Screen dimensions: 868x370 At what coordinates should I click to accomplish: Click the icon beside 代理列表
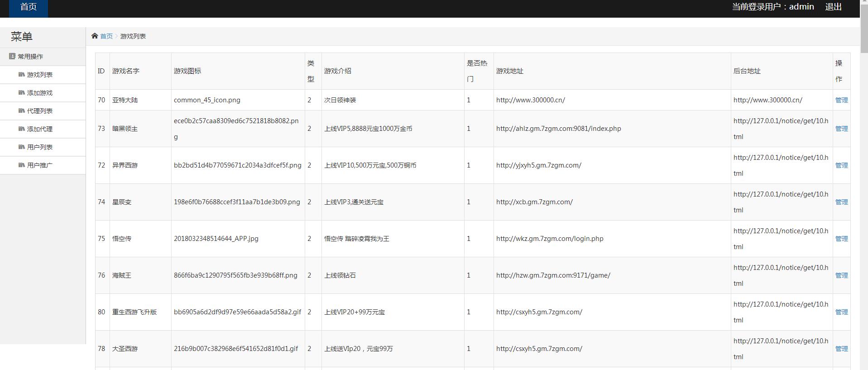tap(21, 111)
